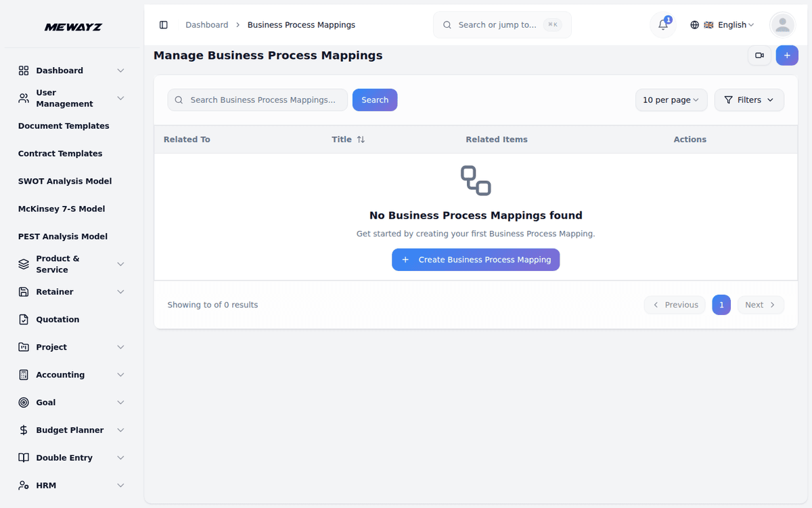Click the Previous page button
Viewport: 812px width, 508px height.
675,305
